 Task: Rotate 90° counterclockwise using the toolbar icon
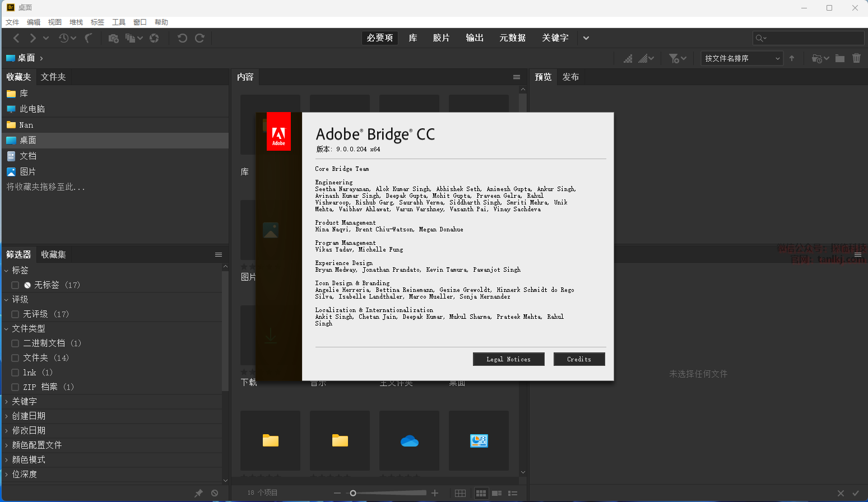(182, 38)
